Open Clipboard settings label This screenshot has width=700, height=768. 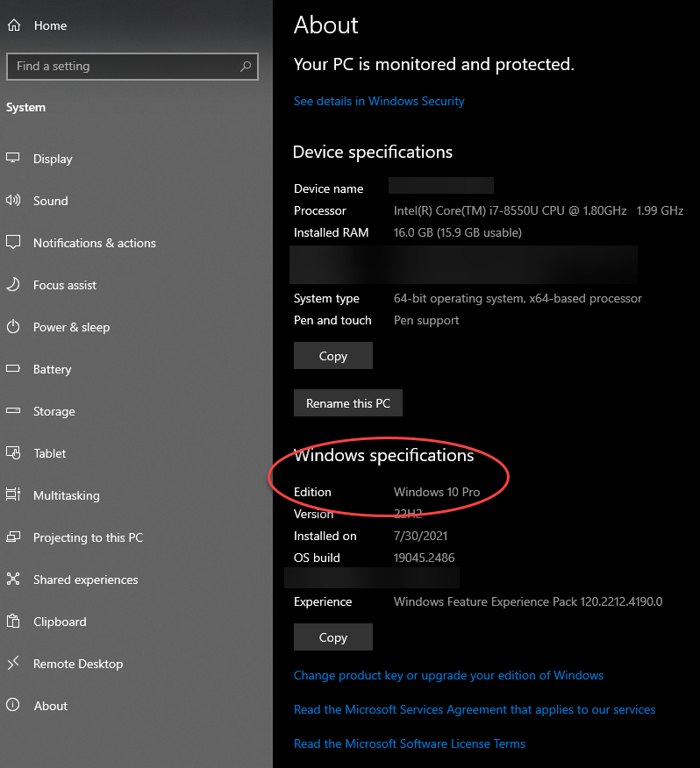[x=60, y=622]
